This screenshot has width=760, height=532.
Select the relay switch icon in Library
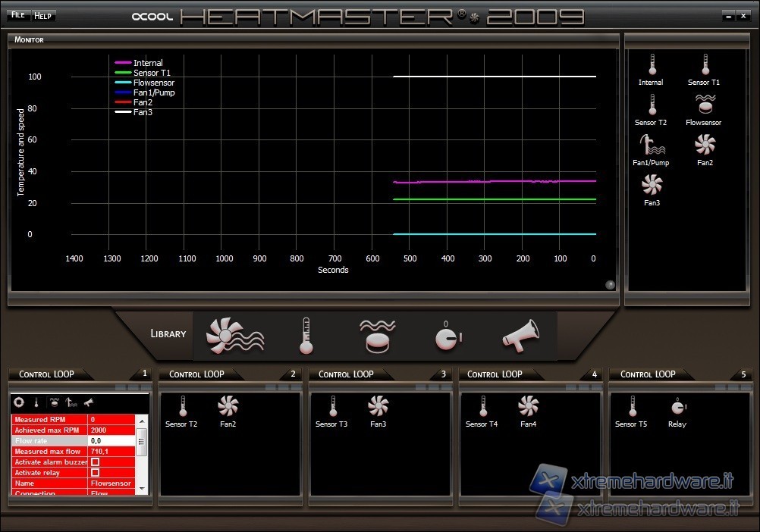(448, 336)
